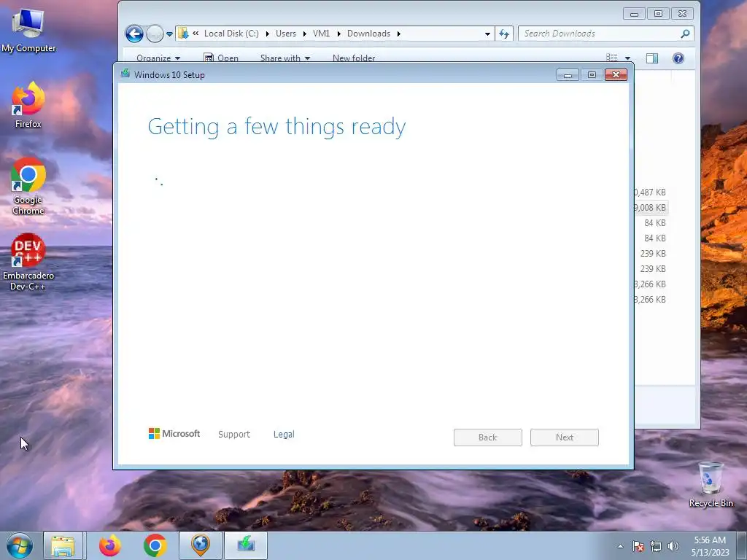Expand the arrow after Downloads breadcrumb
Screen dimensions: 747x560
coord(399,34)
